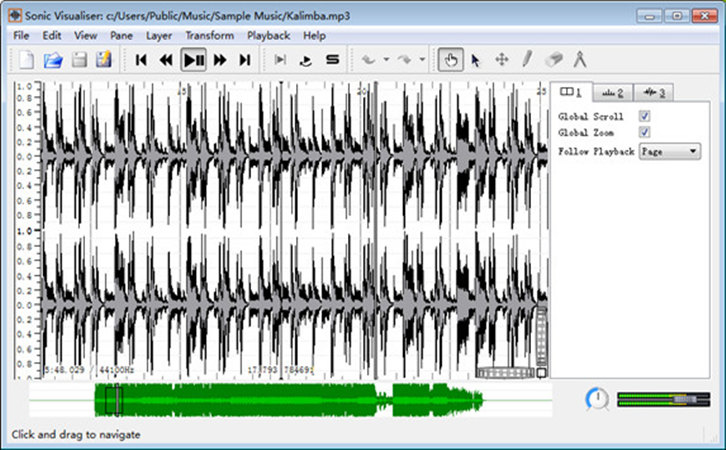726x450 pixels.
Task: Open the Undo history dropdown arrow
Action: tap(386, 60)
